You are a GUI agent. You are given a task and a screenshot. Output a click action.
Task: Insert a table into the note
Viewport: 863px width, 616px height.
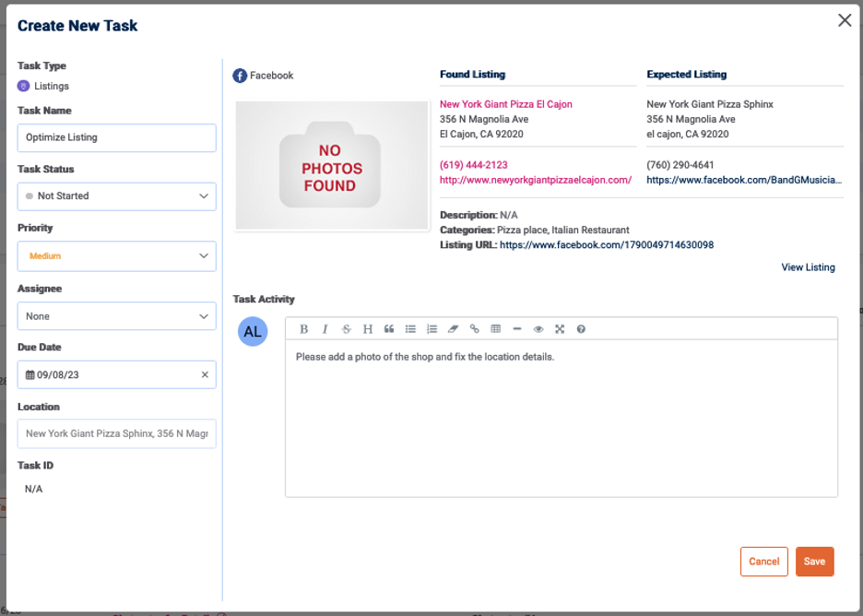click(496, 329)
